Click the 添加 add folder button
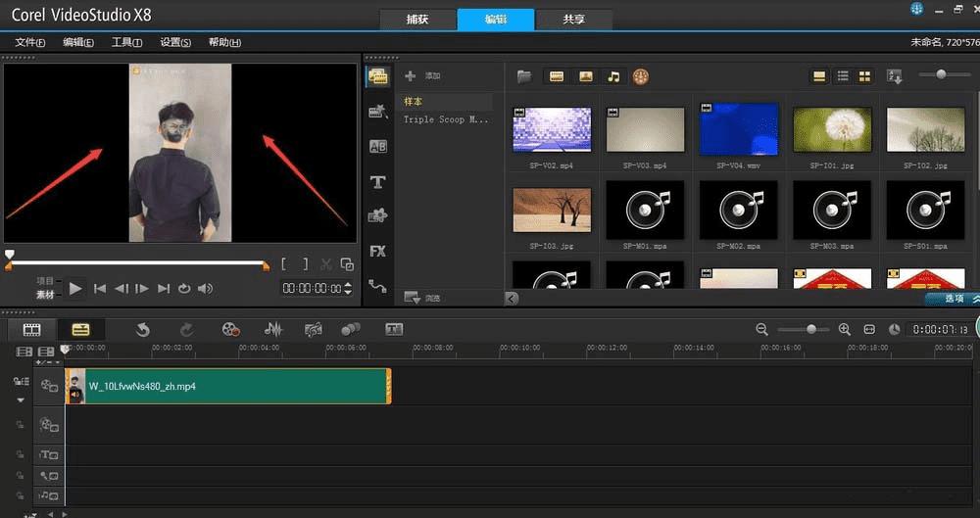 tap(421, 76)
